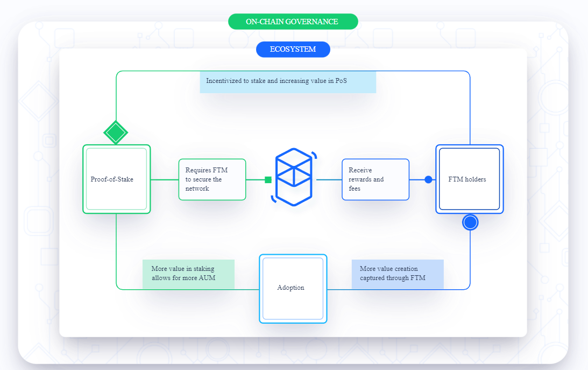Click green line between Requires FTM and green square
The image size is (588, 370).
point(255,179)
